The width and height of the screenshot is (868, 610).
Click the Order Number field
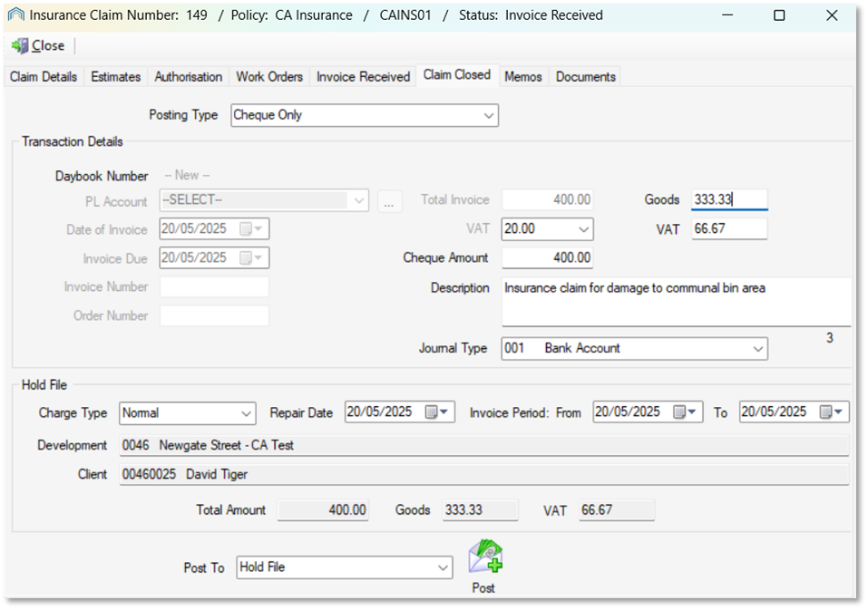[214, 315]
